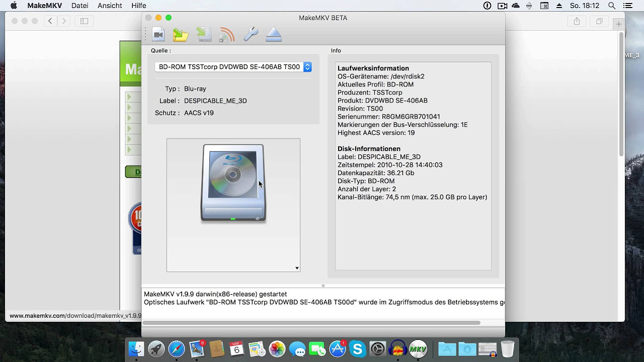
Task: Go forward in the Safari window
Action: click(x=63, y=21)
